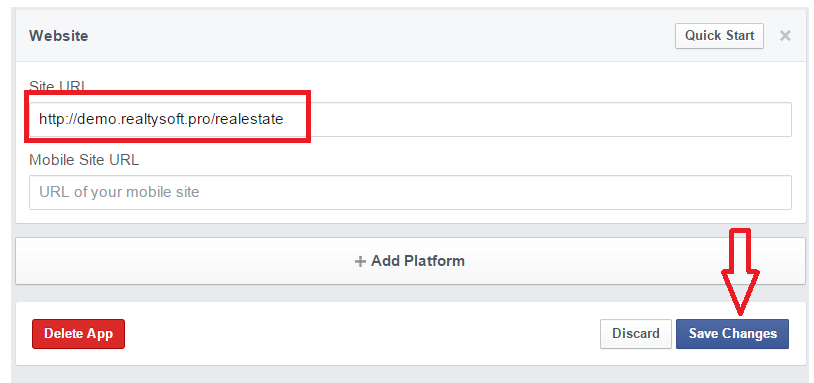Click the Site URL label text
Viewport: 814px width, 383px height.
coord(57,86)
